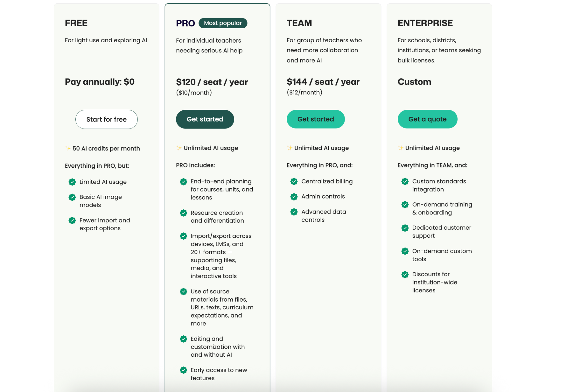Click check badge beside Custom standards integration

point(405,181)
